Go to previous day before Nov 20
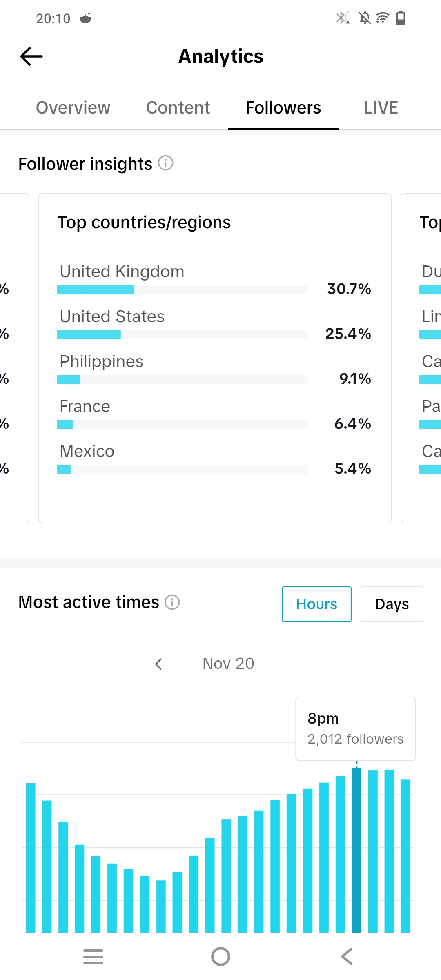The width and height of the screenshot is (441, 980). [x=159, y=664]
